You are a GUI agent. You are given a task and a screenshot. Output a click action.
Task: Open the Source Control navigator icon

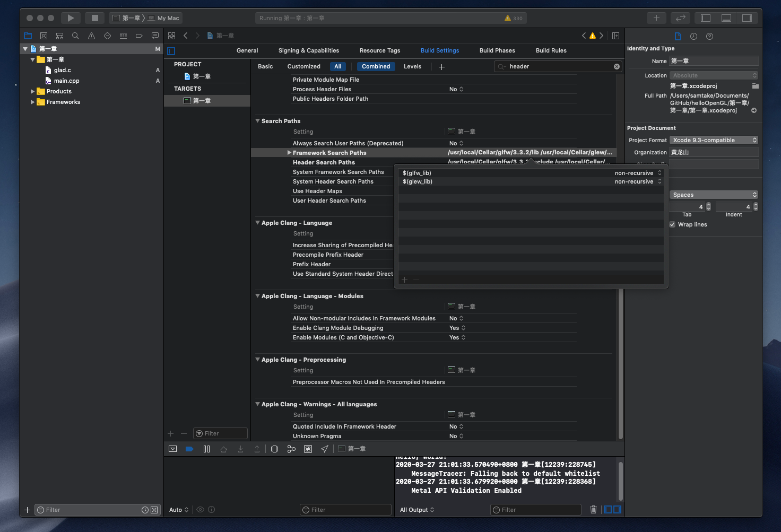[44, 36]
